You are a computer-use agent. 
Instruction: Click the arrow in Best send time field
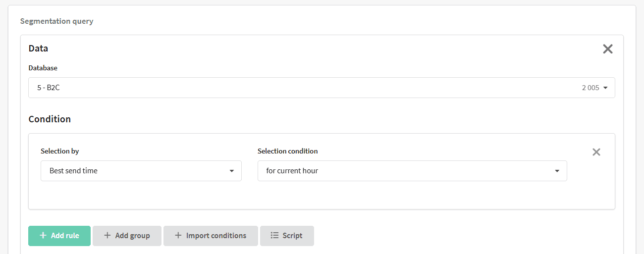(231, 171)
